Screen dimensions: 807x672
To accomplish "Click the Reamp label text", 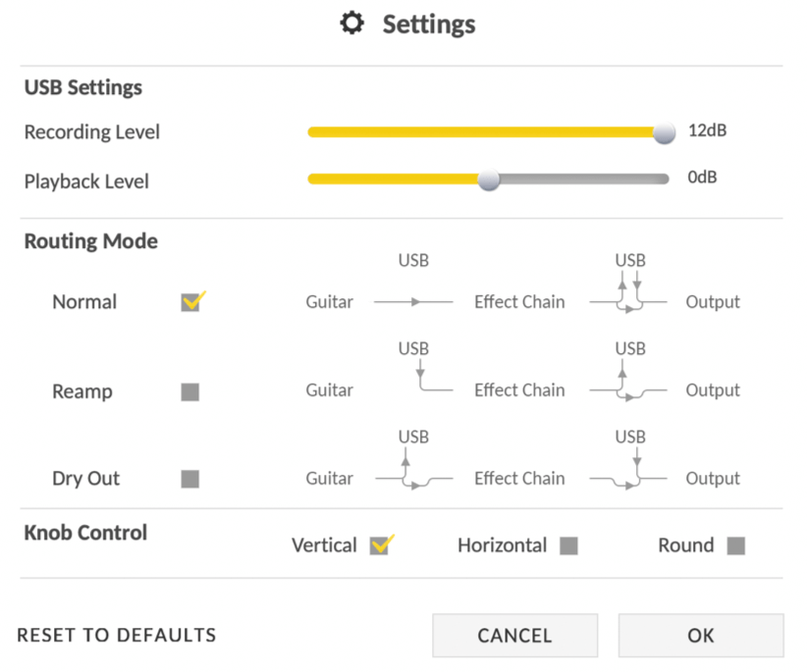I will pos(82,391).
